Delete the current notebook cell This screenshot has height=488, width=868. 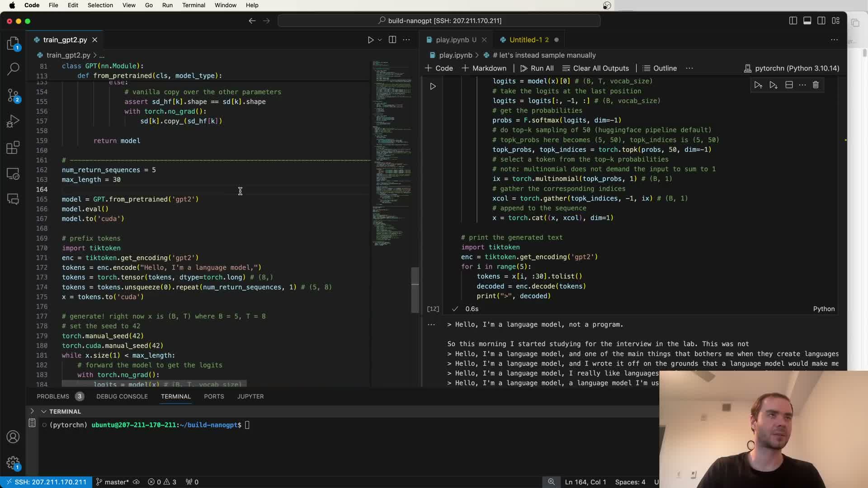coord(816,85)
